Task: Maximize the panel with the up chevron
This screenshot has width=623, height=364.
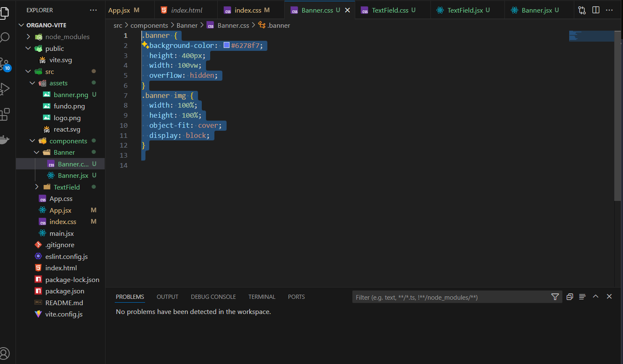Action: [596, 296]
